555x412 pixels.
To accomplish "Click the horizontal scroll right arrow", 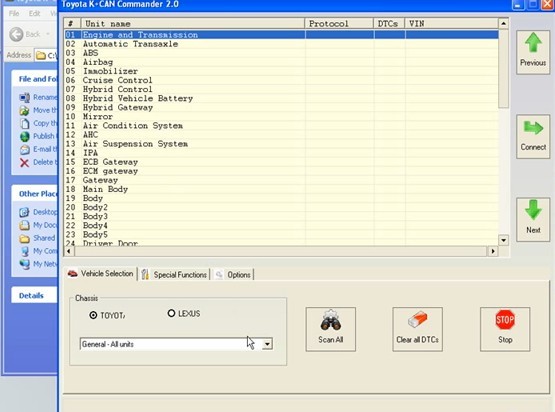I will coord(493,251).
